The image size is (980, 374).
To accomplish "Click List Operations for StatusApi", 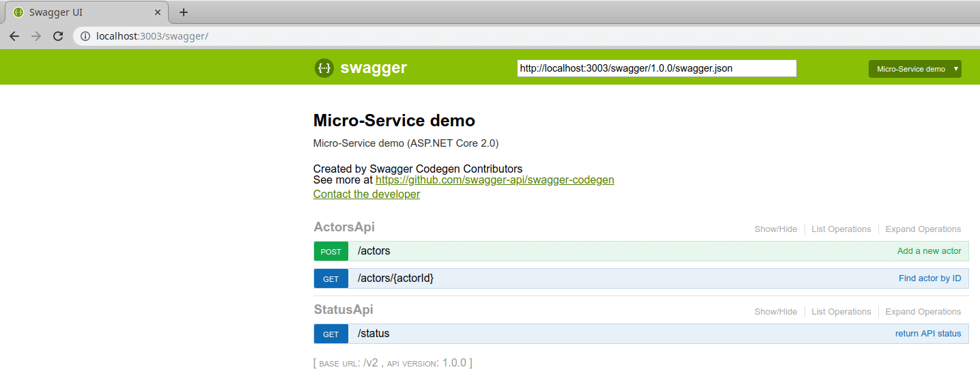I will [x=841, y=312].
